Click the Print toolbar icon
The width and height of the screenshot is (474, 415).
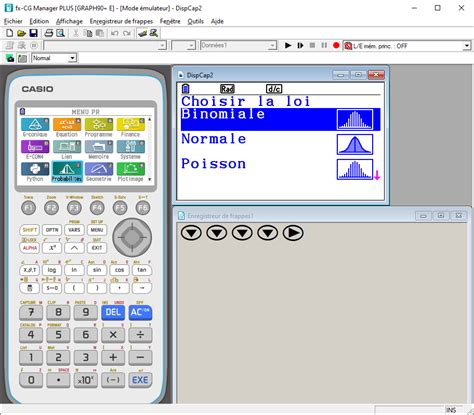click(49, 33)
